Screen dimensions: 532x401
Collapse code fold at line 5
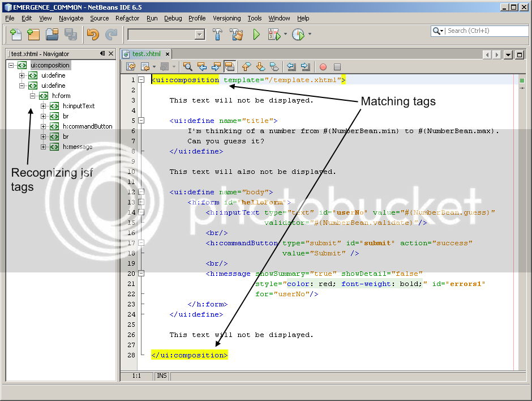point(141,121)
